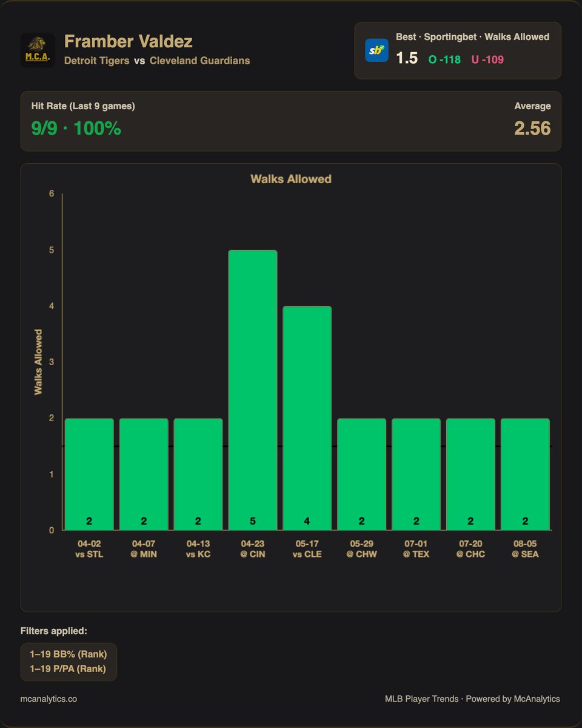This screenshot has height=728, width=582.
Task: Click the Walks Allowed chart title
Action: click(291, 179)
